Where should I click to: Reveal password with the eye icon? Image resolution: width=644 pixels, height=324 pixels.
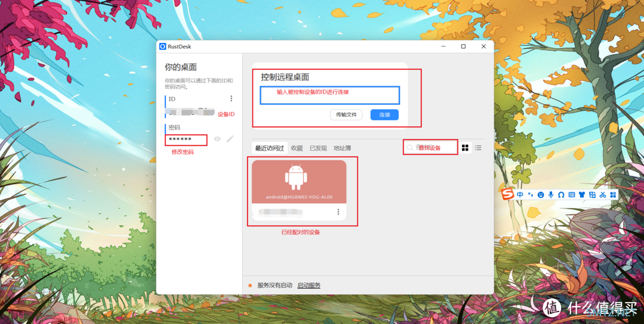217,139
